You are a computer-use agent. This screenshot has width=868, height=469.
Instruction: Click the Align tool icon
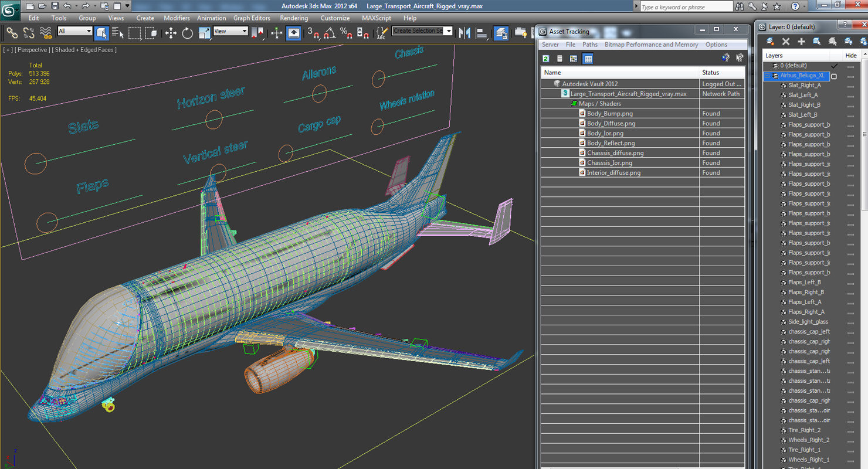click(482, 33)
